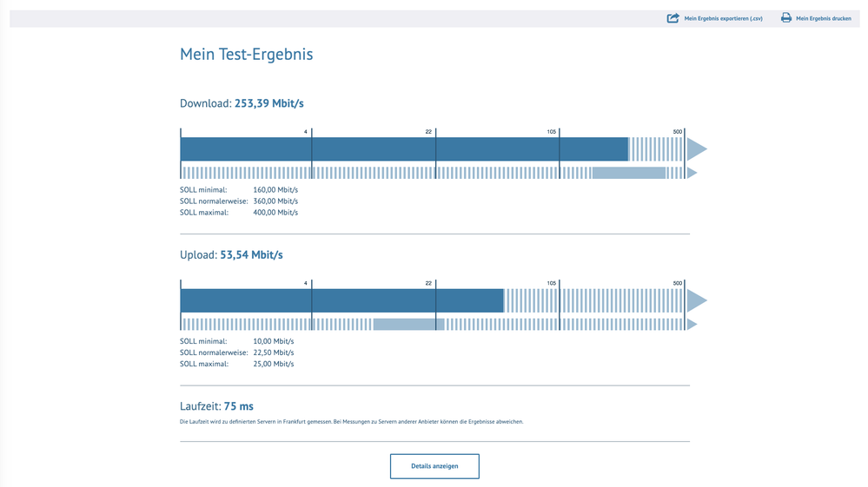Select the "Mein Ergebnis drucken" link
The image size is (868, 487).
pyautogui.click(x=823, y=18)
